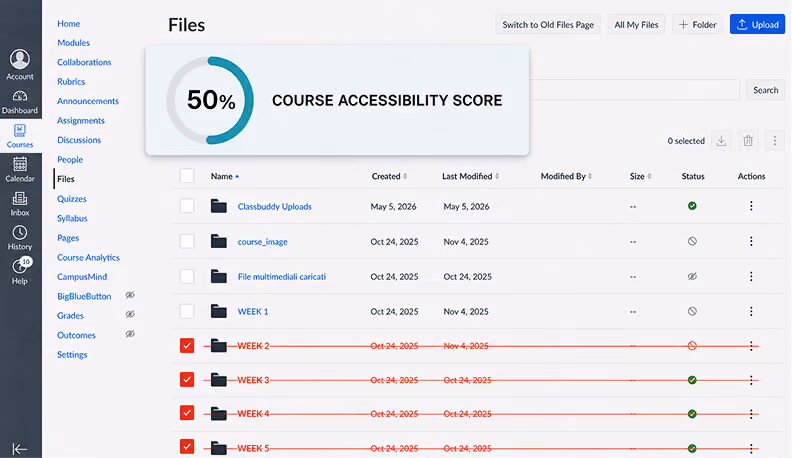Open Settings in the course menu
Viewport: 792px width, 458px height.
[72, 354]
